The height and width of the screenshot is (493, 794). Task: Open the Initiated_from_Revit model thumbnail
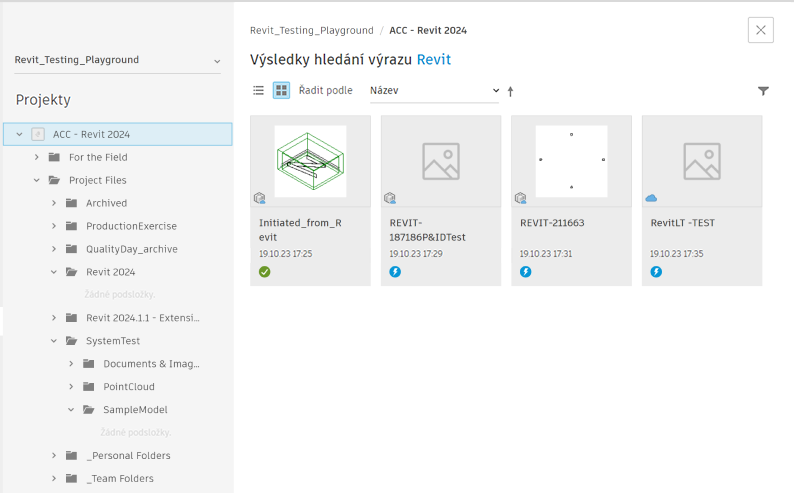(310, 161)
